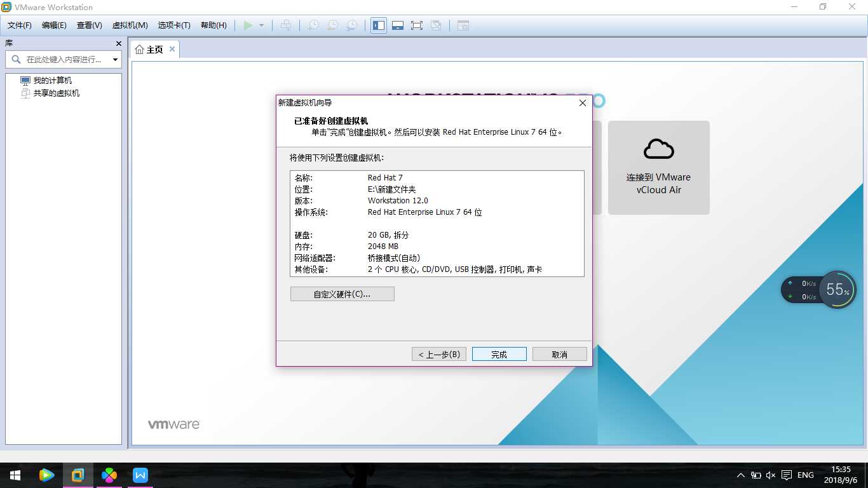The image size is (868, 488).
Task: Click the 版本 Workstation 12.0 row
Action: [437, 201]
